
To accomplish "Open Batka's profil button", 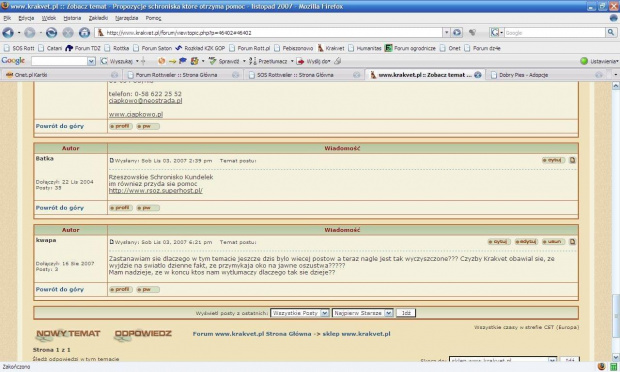I will [121, 208].
